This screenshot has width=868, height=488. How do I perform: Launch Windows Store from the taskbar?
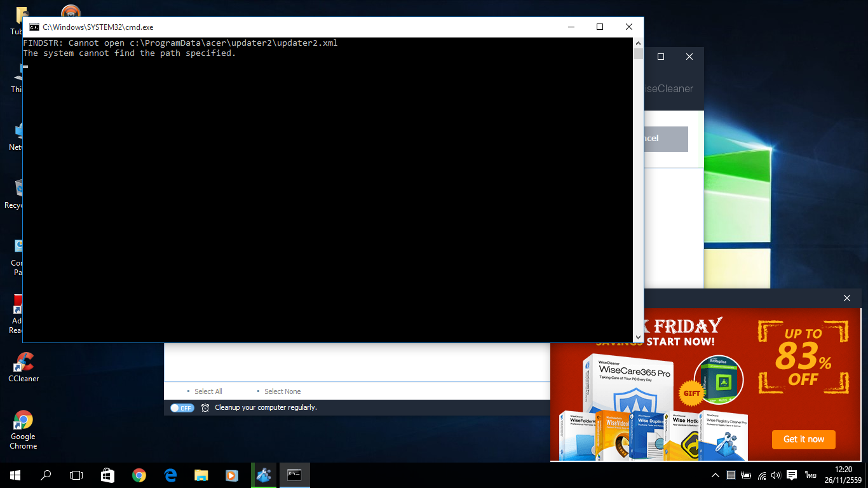point(108,475)
